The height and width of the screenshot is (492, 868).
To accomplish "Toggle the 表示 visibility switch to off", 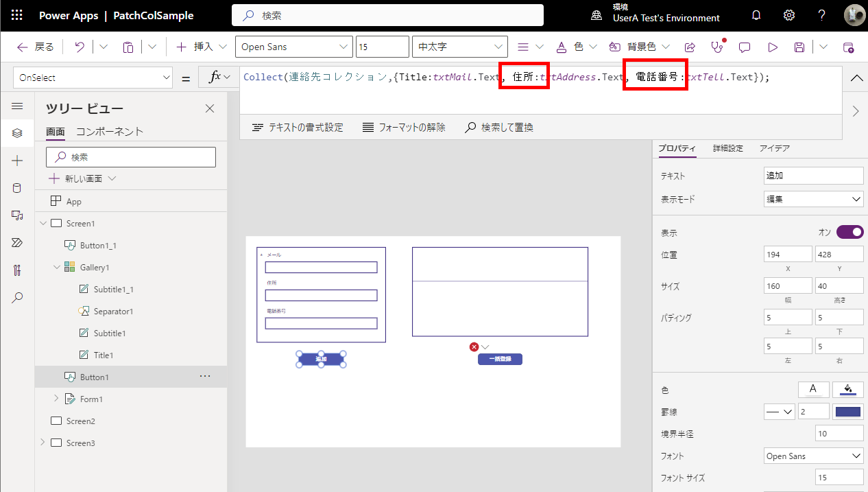I will [849, 232].
